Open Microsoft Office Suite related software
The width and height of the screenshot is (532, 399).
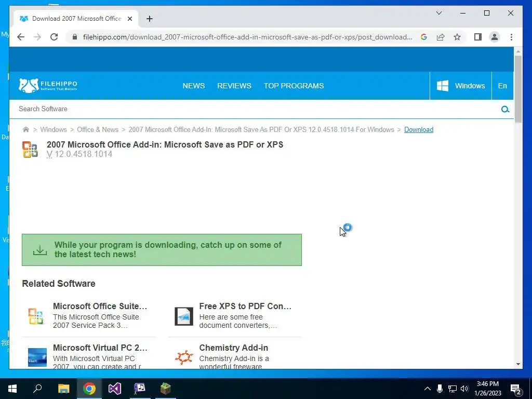point(100,306)
